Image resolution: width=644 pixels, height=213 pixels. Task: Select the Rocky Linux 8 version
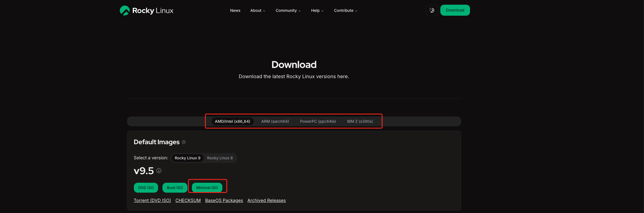pyautogui.click(x=220, y=158)
